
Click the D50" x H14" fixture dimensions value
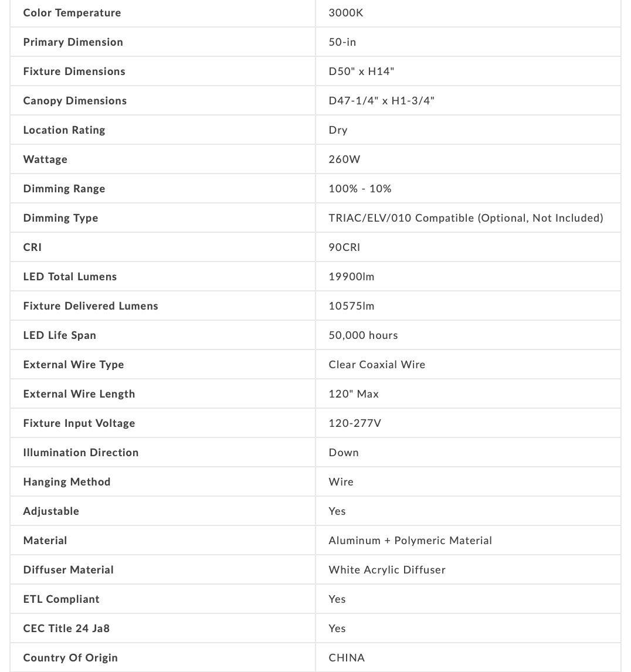point(361,72)
